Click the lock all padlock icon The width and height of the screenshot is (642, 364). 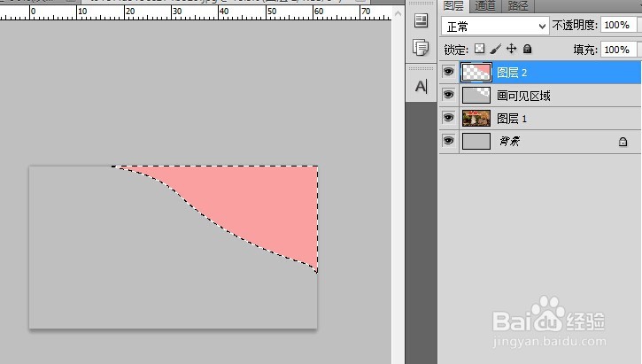528,49
